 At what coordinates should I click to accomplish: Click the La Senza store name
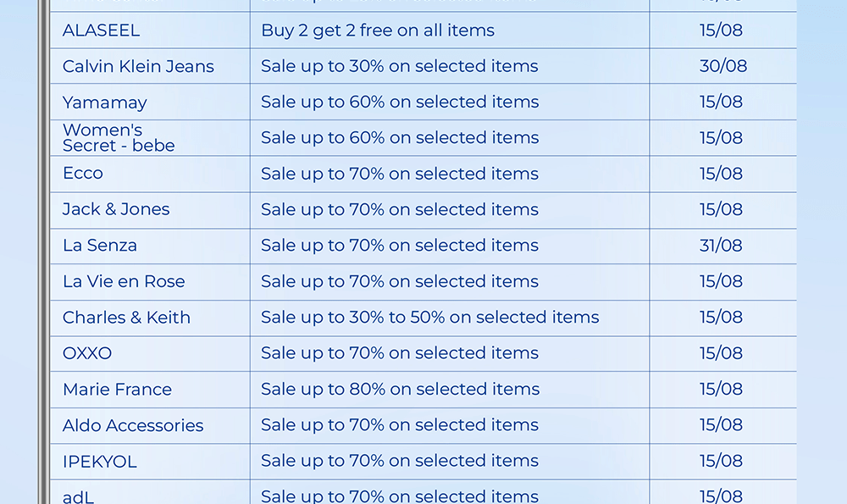pyautogui.click(x=99, y=246)
